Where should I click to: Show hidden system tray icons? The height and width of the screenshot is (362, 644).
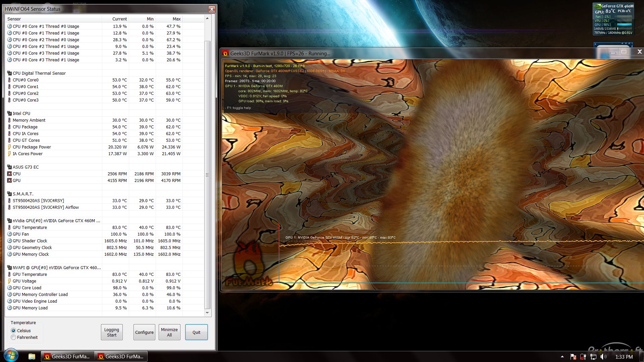(562, 357)
